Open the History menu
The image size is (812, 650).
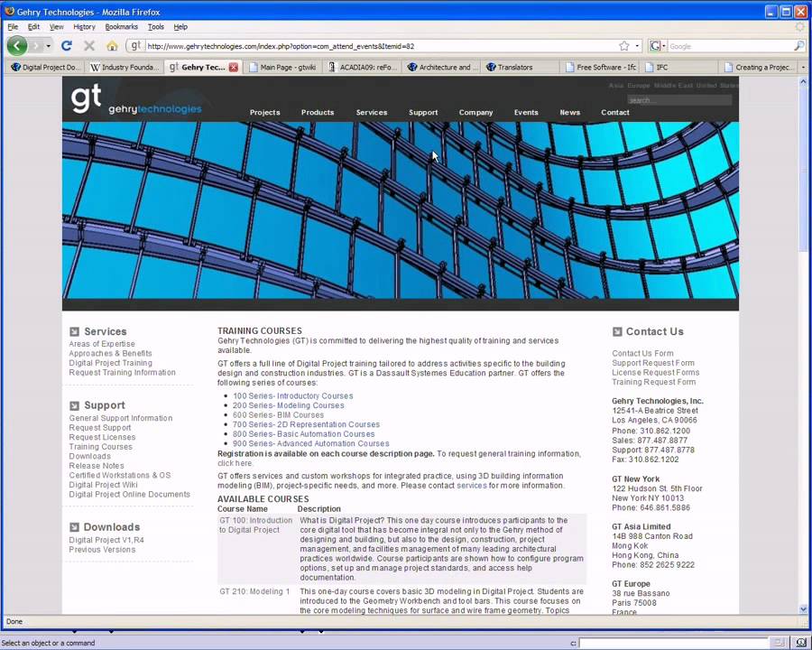pyautogui.click(x=84, y=26)
